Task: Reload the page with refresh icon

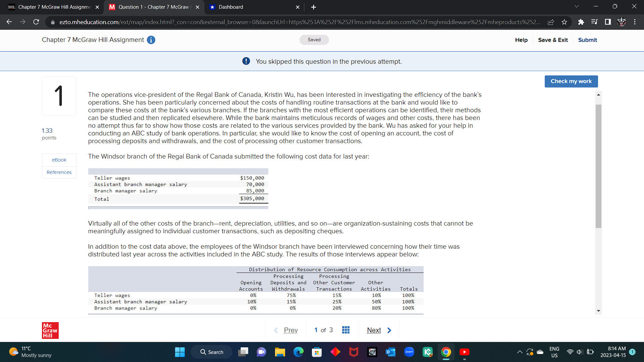Action: coord(36,22)
